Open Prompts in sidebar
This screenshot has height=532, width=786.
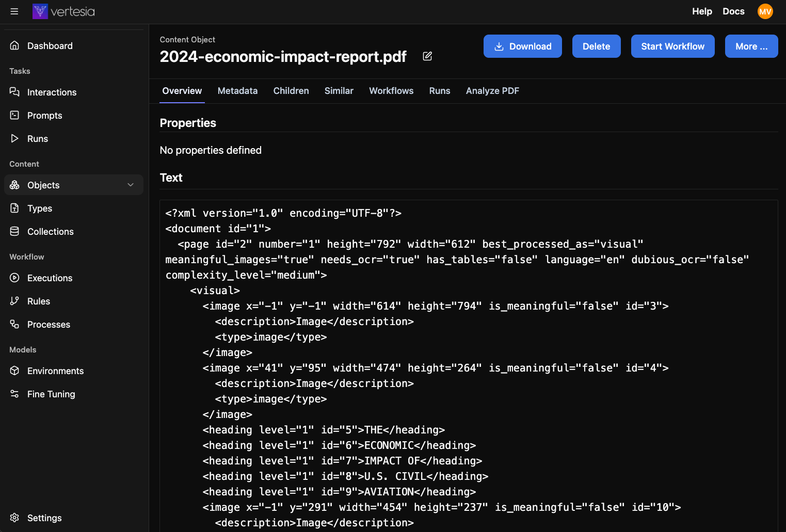(74, 115)
